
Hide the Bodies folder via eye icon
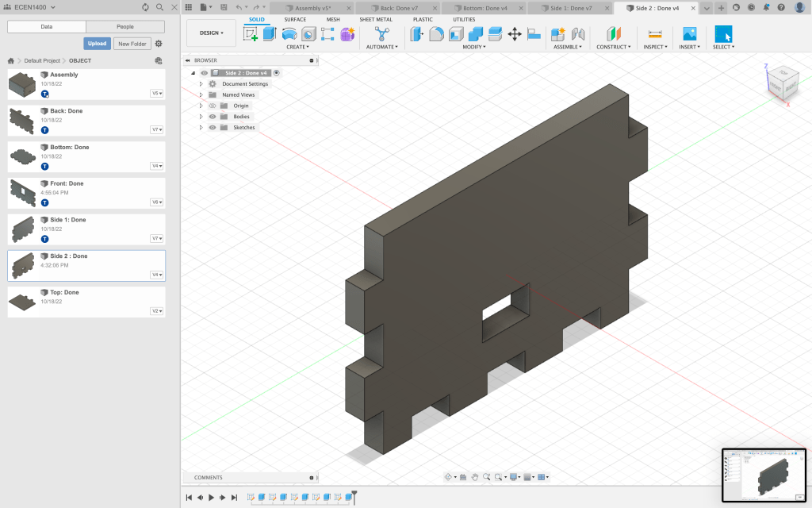click(212, 117)
